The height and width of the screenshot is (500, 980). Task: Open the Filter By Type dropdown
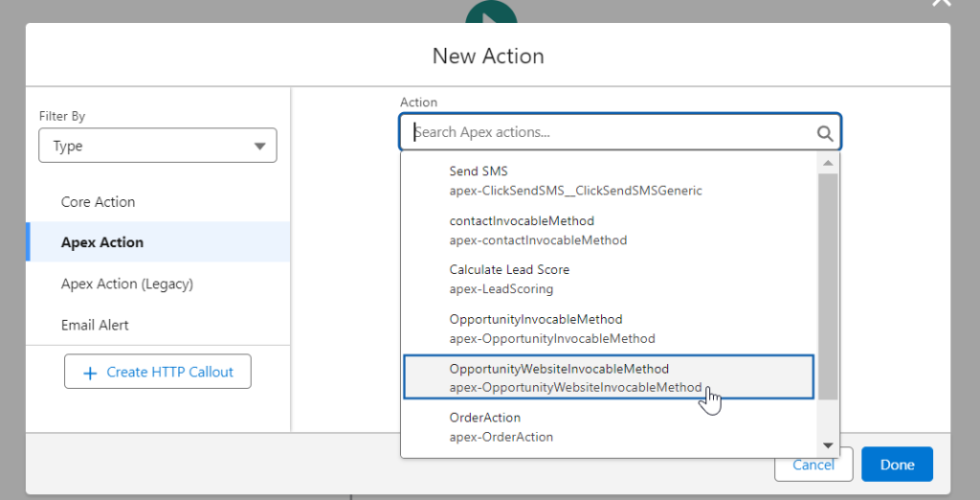[x=158, y=146]
